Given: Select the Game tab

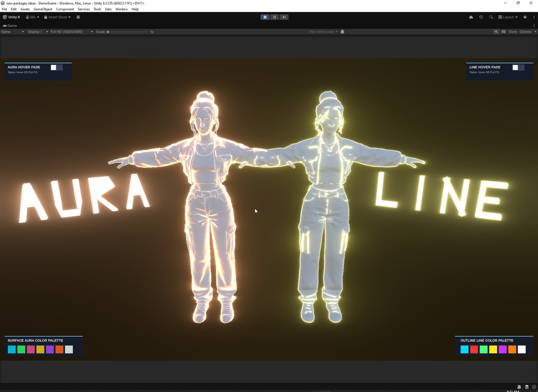Looking at the screenshot, I should click(x=10, y=25).
